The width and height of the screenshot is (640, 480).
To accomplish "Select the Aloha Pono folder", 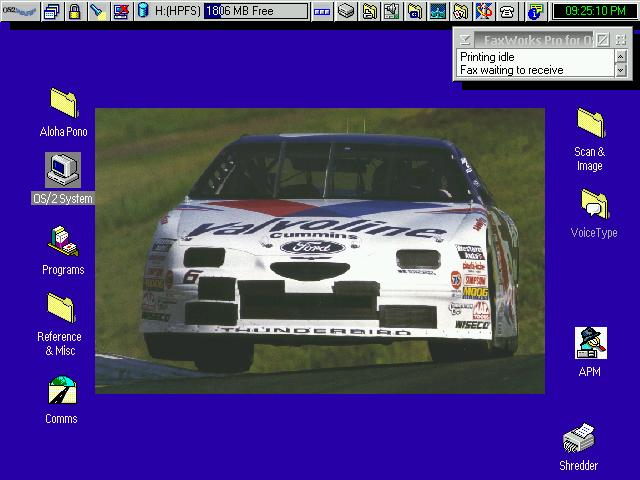I will [64, 103].
